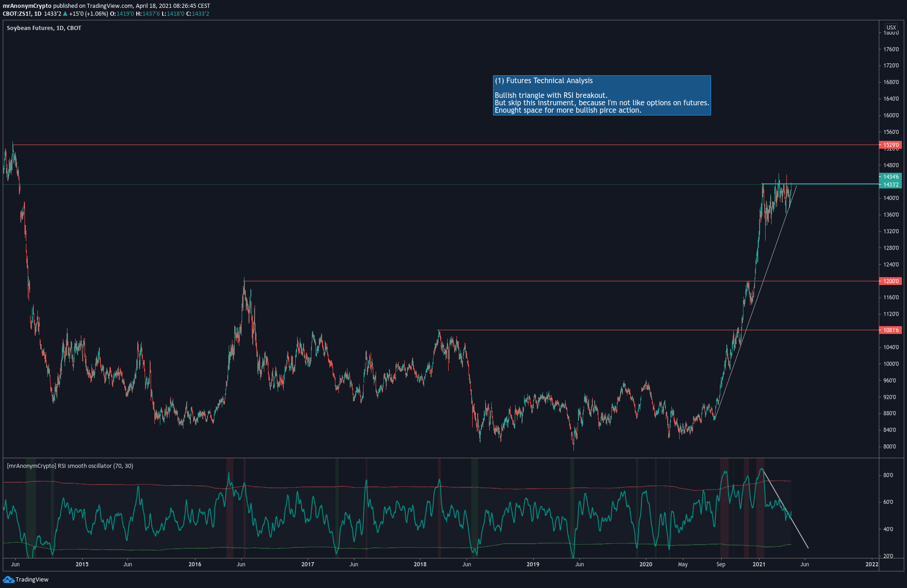Click the green 1433'2 current price label
This screenshot has width=907, height=588.
click(891, 185)
